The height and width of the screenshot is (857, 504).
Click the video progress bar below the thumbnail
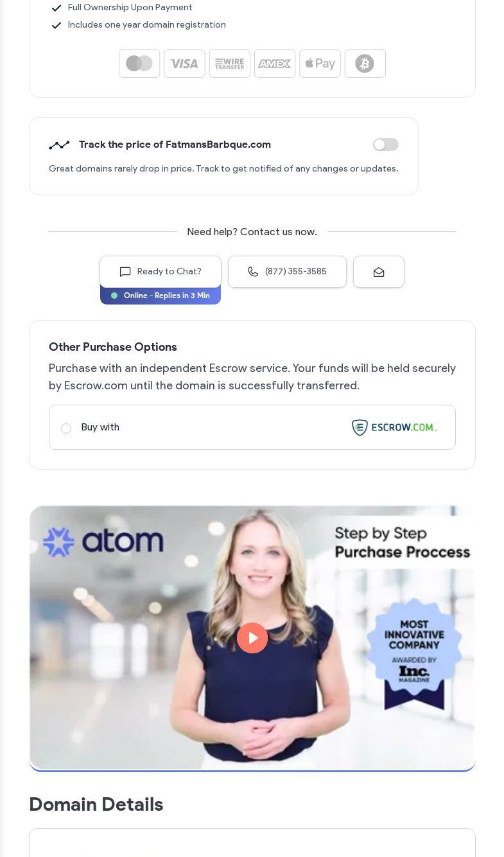coord(252,770)
